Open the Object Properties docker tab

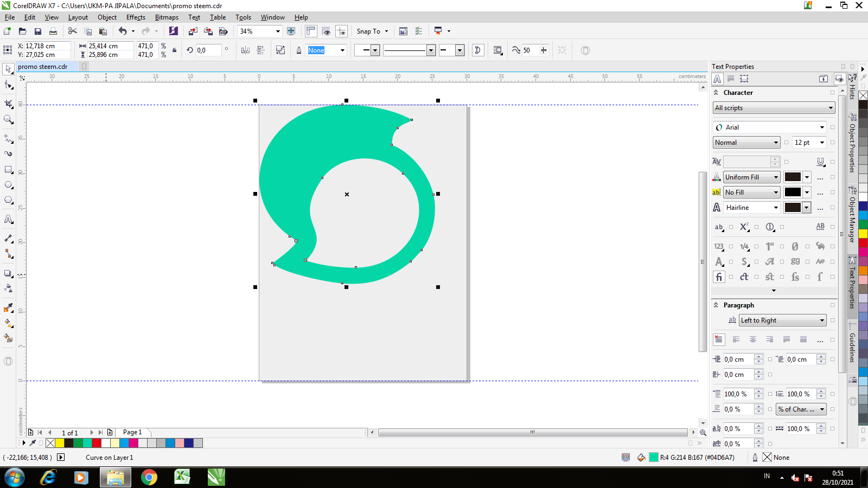pos(852,144)
